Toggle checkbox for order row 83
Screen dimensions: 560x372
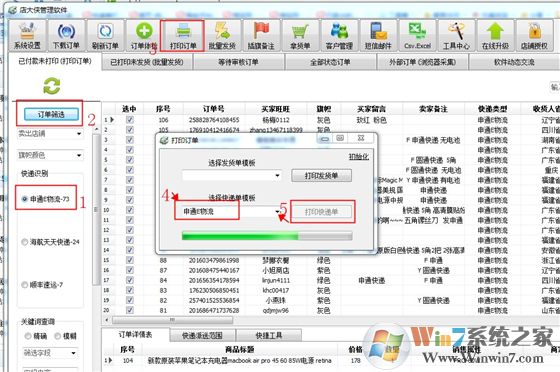click(x=130, y=290)
